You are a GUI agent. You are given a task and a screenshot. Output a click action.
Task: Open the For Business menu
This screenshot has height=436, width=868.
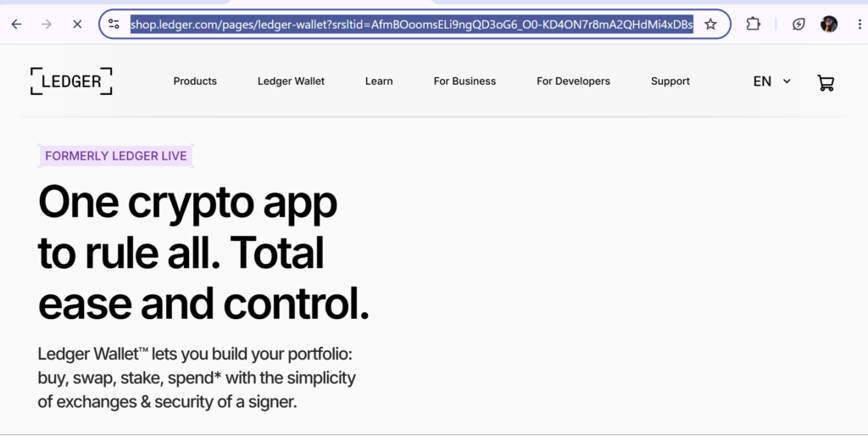click(465, 81)
